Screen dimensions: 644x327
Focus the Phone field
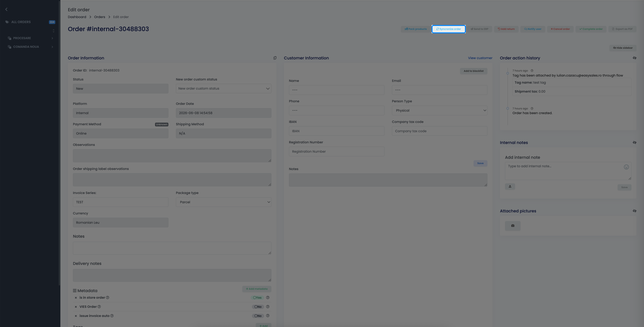(x=336, y=111)
